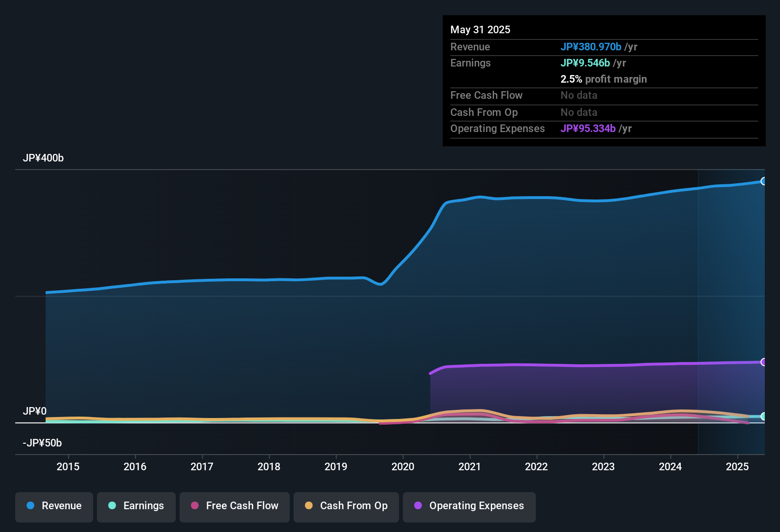Click the 2024 x-axis label

(670, 466)
